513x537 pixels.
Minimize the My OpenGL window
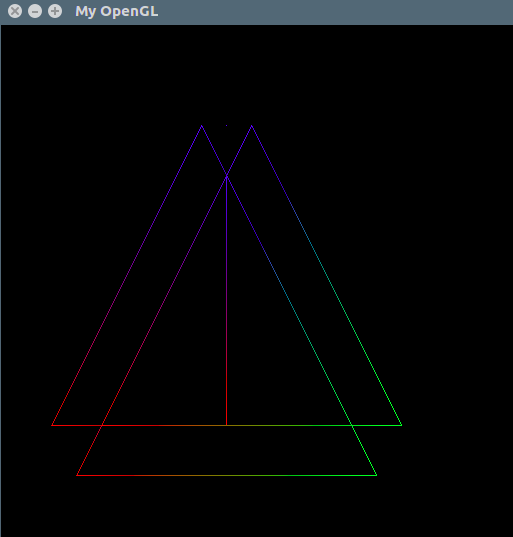point(35,11)
